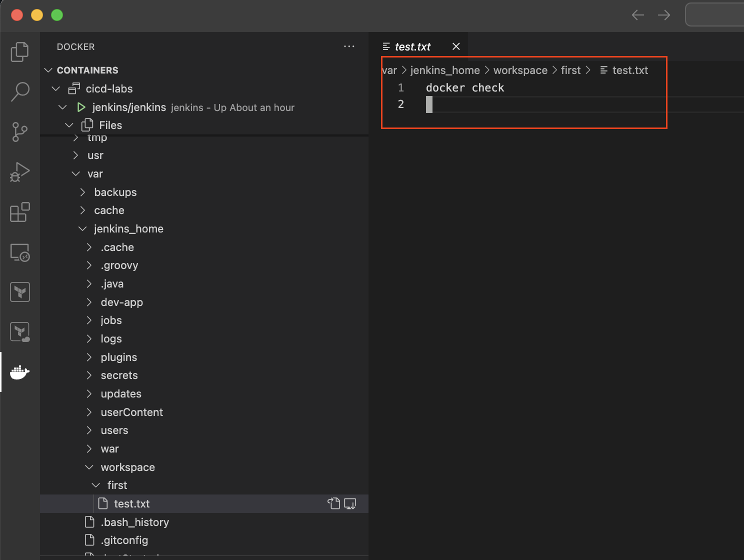
Task: Expand the jobs folder
Action: tap(89, 320)
